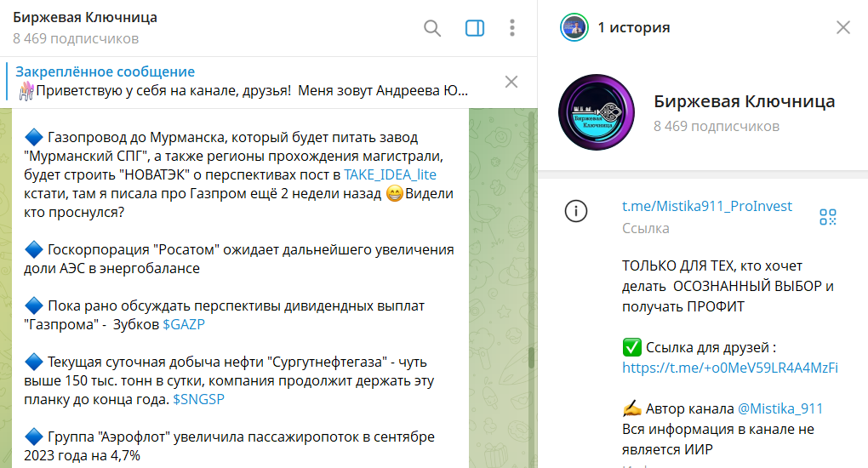Follow the TAKE_IDEA_lite link
The image size is (868, 468).
coord(390,174)
